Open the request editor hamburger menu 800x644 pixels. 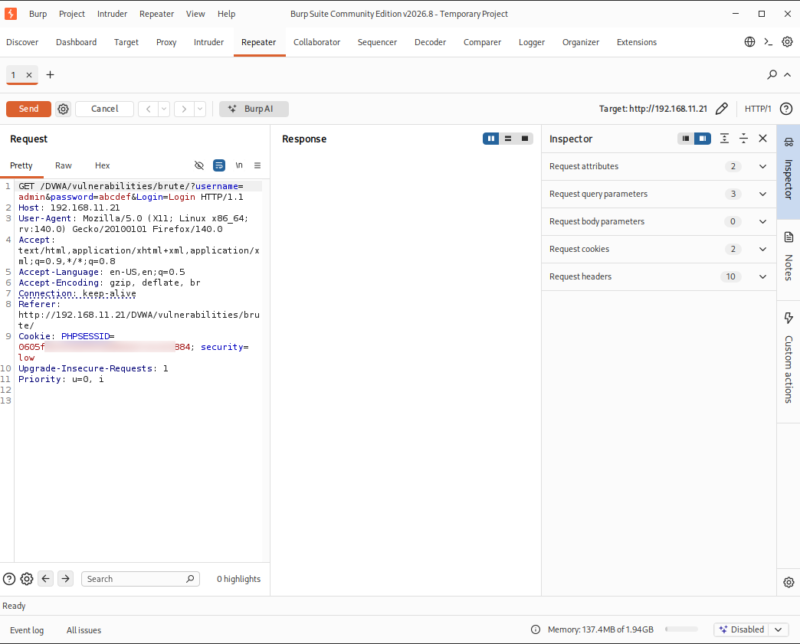tap(258, 165)
